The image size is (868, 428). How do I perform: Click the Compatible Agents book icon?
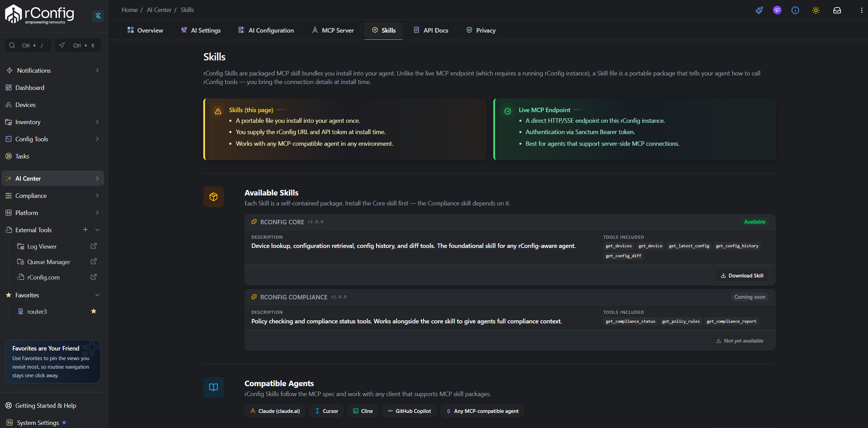[x=214, y=388]
